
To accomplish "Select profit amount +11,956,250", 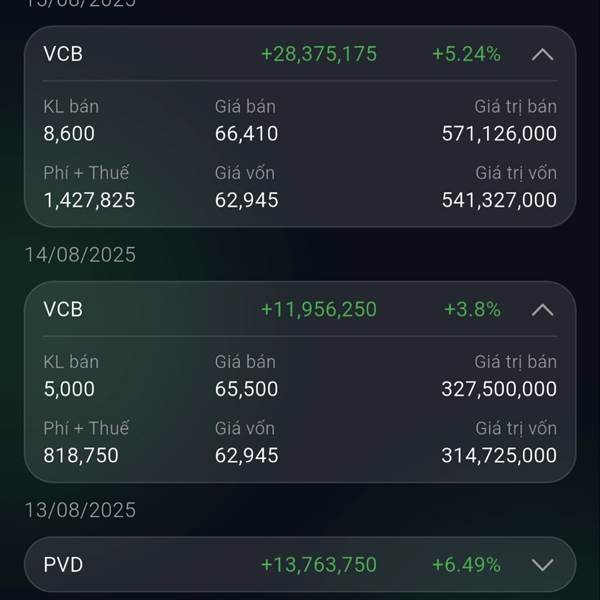I will (319, 309).
